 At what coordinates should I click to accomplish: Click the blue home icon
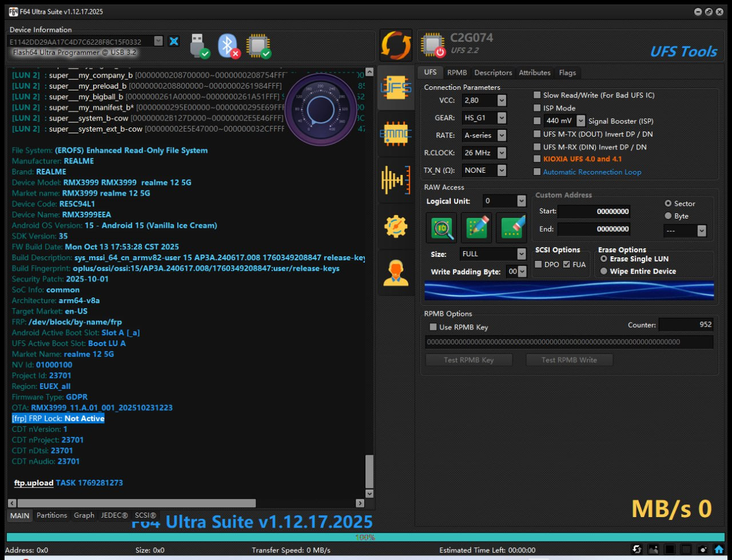pyautogui.click(x=719, y=549)
